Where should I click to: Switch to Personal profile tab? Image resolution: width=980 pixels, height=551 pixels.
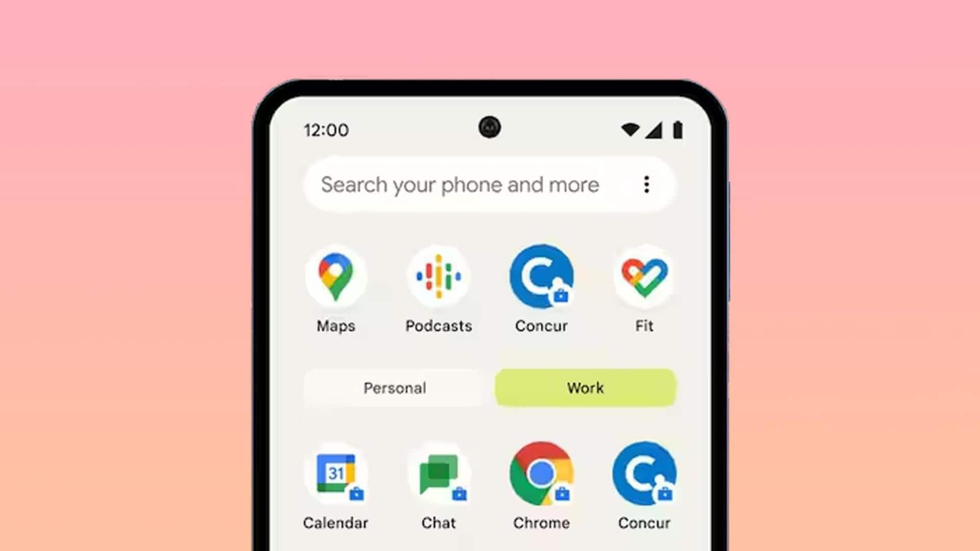pos(395,388)
